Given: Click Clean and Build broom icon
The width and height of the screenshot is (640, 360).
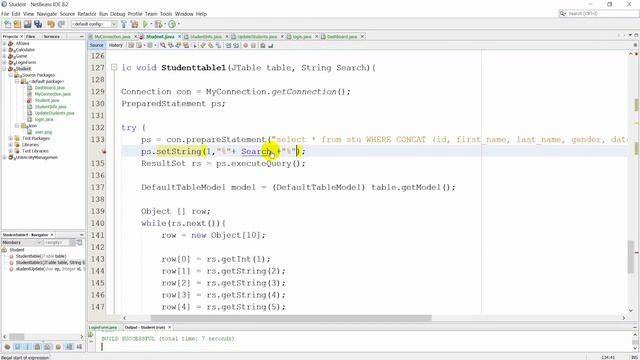Looking at the screenshot, I should 134,24.
